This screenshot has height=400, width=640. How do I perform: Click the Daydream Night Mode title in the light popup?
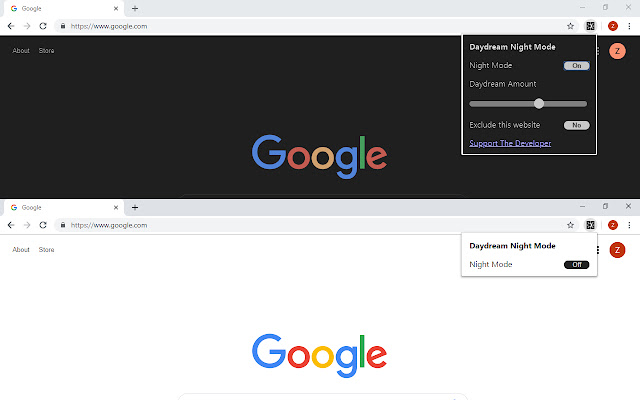(x=512, y=246)
